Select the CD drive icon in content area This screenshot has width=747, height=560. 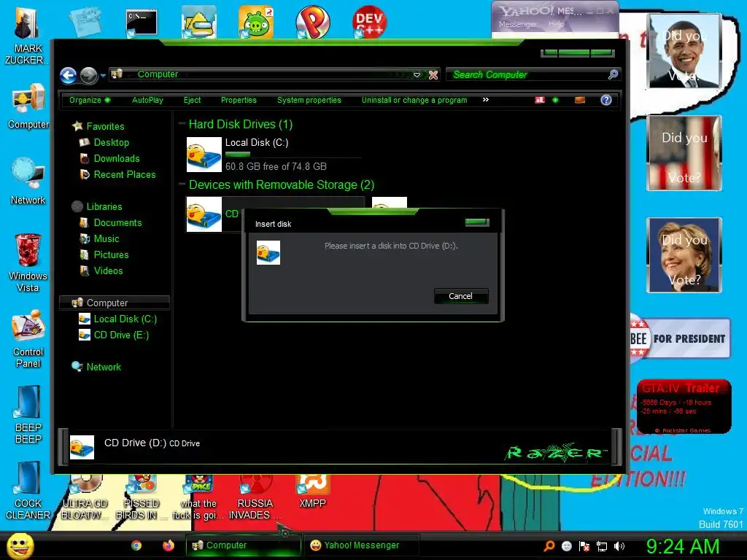(x=204, y=214)
